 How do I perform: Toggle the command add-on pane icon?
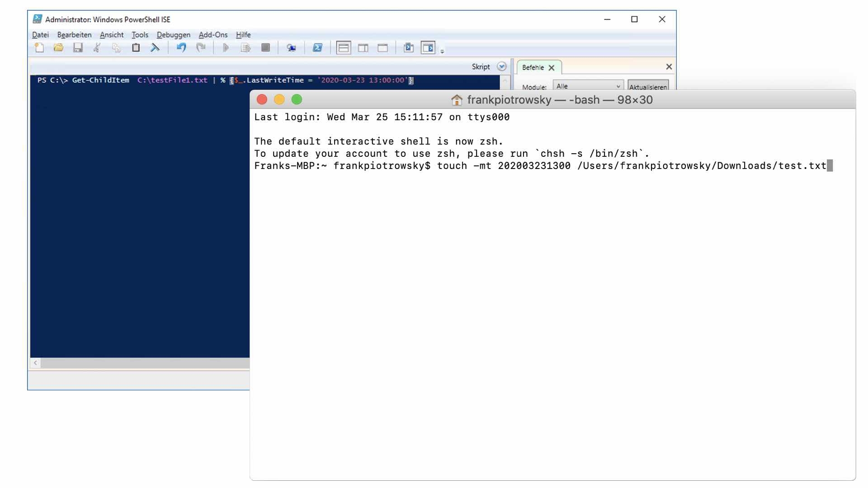[428, 47]
